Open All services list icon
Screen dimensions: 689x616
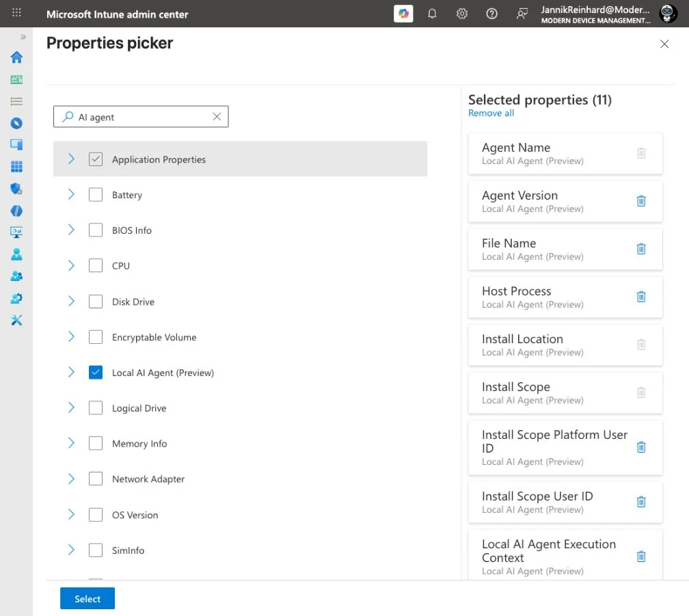click(x=16, y=101)
